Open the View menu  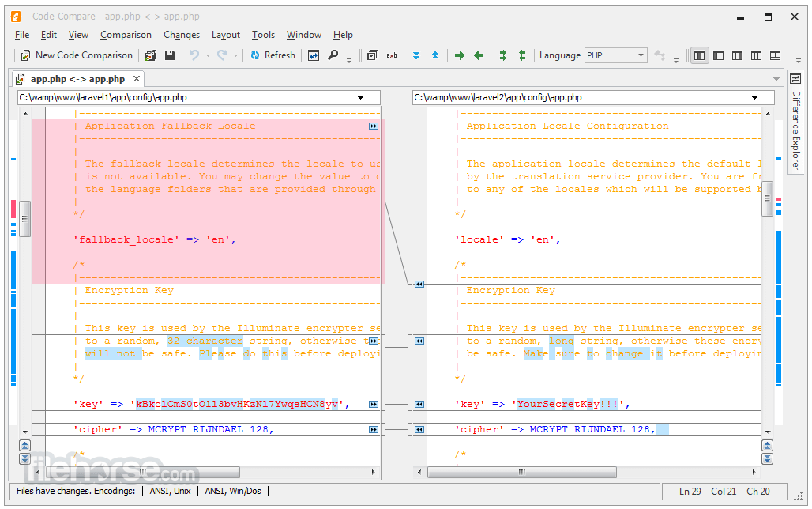click(x=78, y=35)
